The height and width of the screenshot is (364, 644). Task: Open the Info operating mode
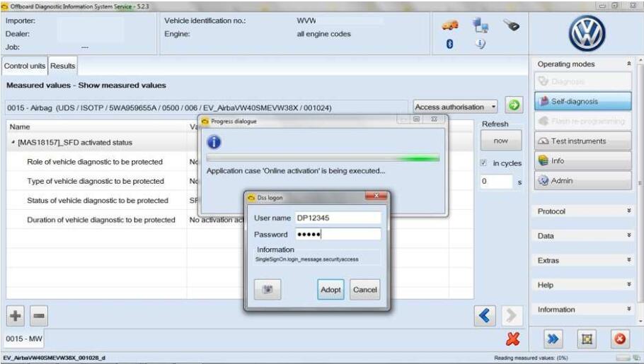583,160
